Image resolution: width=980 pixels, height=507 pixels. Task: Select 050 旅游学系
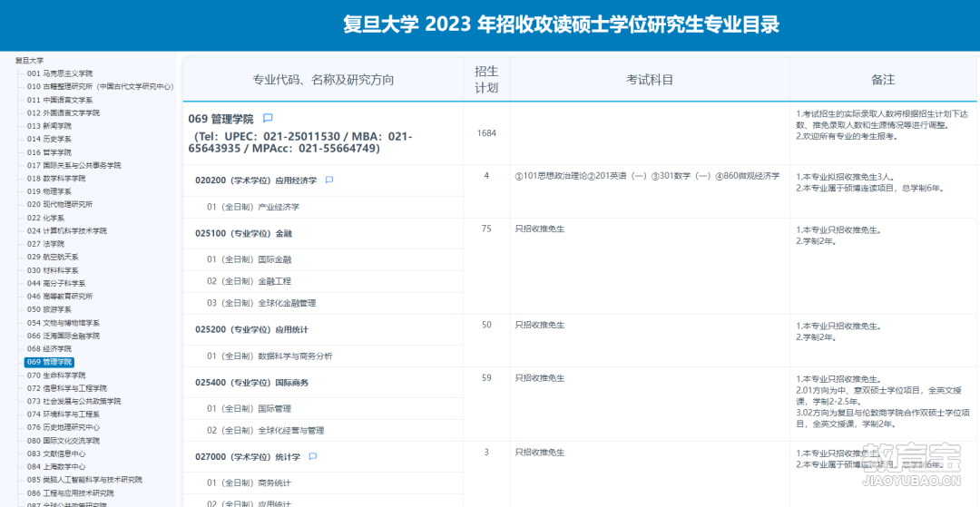pyautogui.click(x=49, y=309)
